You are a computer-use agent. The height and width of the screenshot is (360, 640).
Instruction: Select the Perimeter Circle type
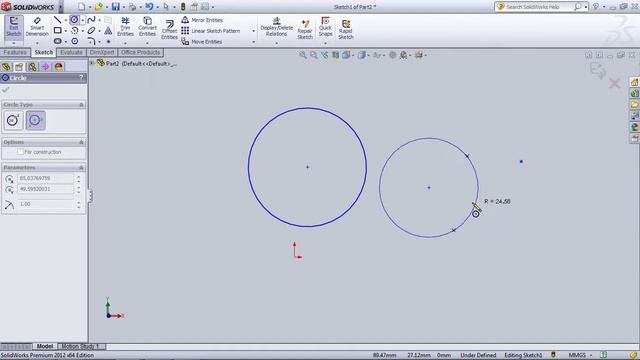[x=36, y=120]
